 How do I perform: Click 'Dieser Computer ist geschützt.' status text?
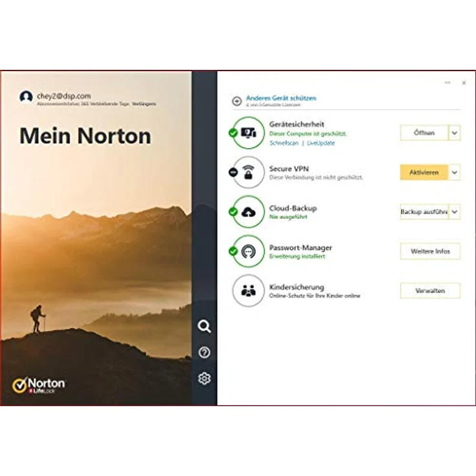point(308,134)
